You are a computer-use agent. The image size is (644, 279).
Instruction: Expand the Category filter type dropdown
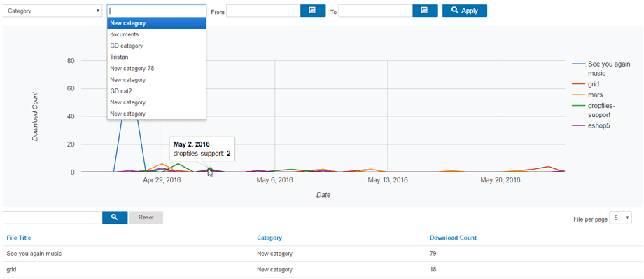click(52, 11)
